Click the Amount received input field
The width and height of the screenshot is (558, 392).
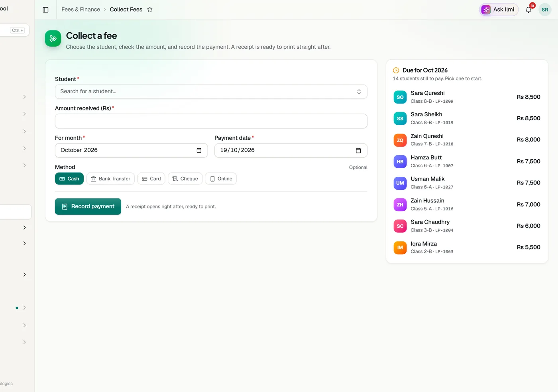(211, 121)
